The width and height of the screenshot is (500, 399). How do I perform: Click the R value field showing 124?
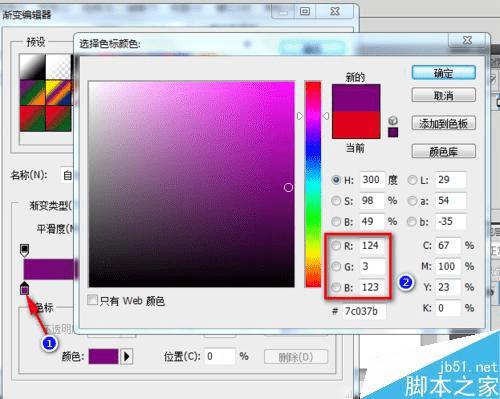372,246
